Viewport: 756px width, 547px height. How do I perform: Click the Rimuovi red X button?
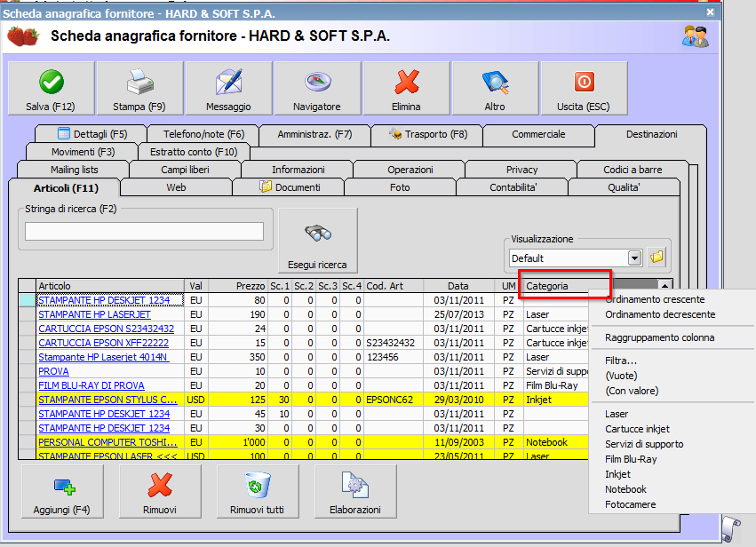[160, 492]
